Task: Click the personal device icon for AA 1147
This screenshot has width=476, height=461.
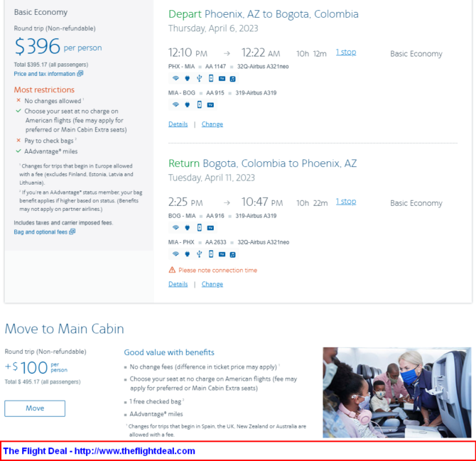Action: click(211, 79)
